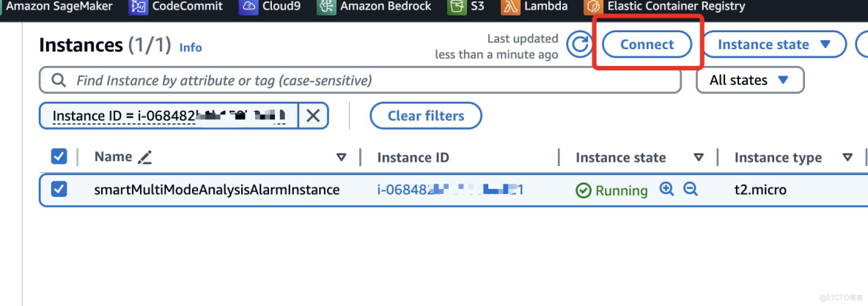This screenshot has height=306, width=868.
Task: Sort by the Instance state column arrow
Action: pos(699,157)
